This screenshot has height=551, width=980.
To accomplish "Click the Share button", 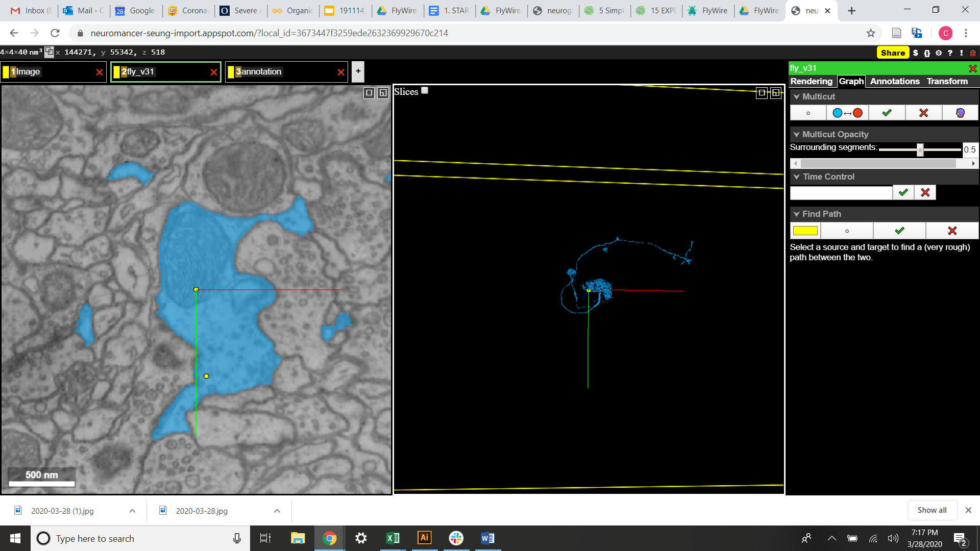I will [893, 53].
